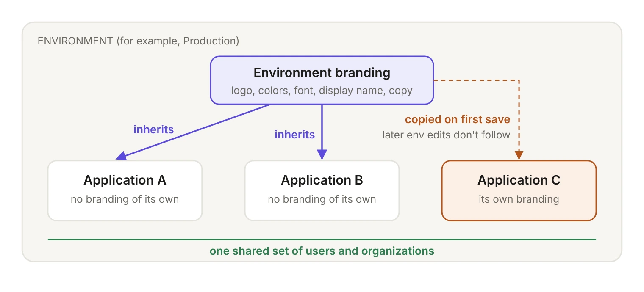Image resolution: width=644 pixels, height=292 pixels.
Task: Select the Application C box
Action: click(x=519, y=190)
